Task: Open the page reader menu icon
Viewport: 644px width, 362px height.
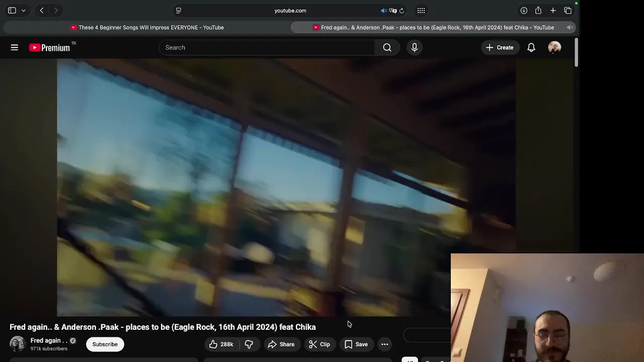Action: (x=178, y=11)
